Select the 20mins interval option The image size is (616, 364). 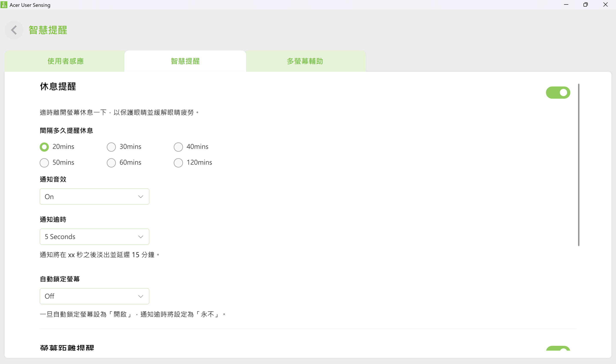coord(44,147)
